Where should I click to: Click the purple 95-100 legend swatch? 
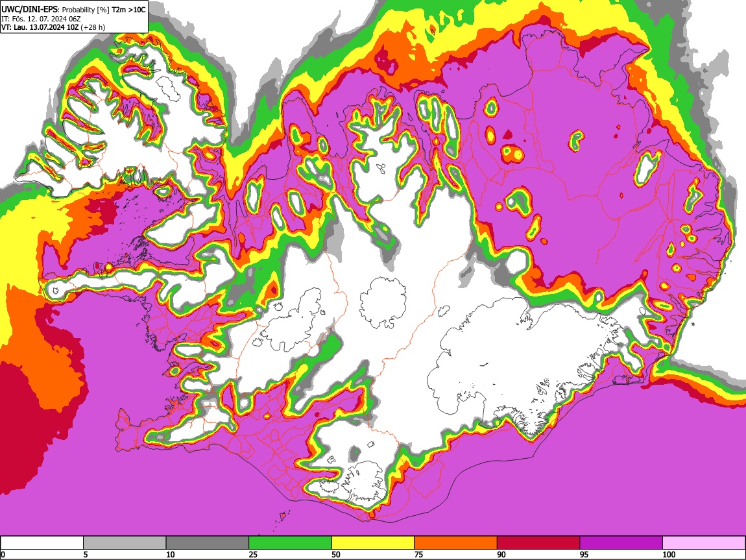point(621,543)
